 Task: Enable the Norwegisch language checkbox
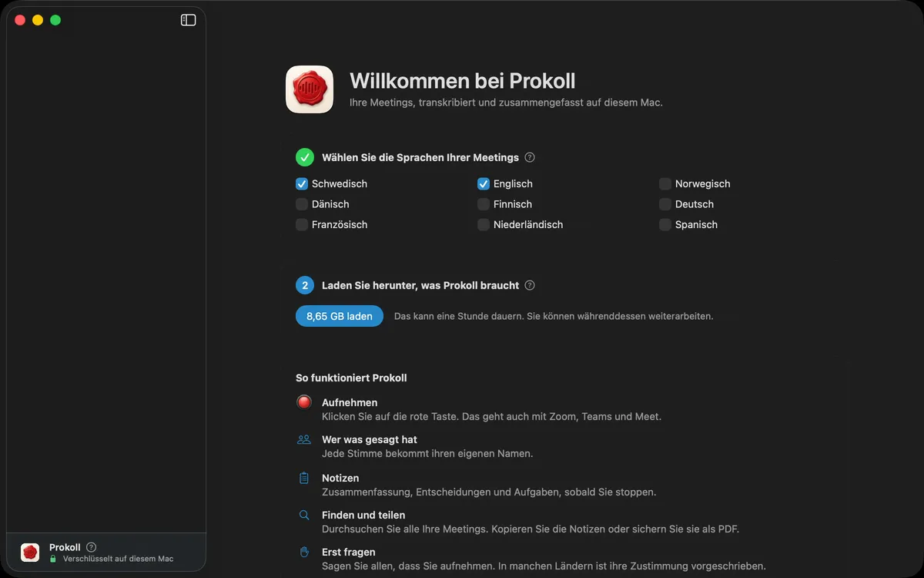click(665, 184)
